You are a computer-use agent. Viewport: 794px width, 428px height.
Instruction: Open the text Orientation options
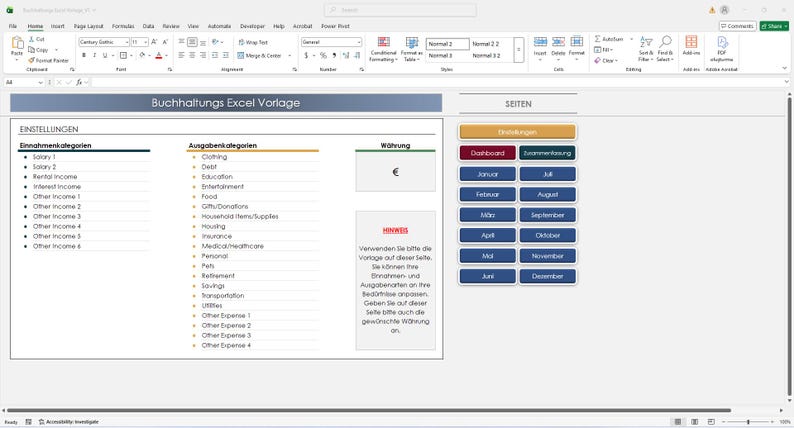(216, 42)
